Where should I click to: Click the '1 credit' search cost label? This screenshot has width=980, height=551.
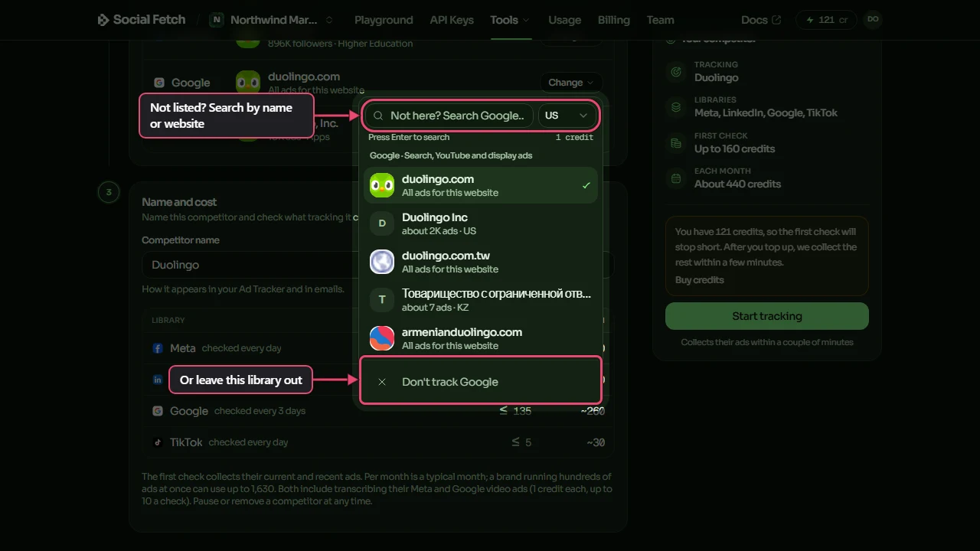(575, 138)
